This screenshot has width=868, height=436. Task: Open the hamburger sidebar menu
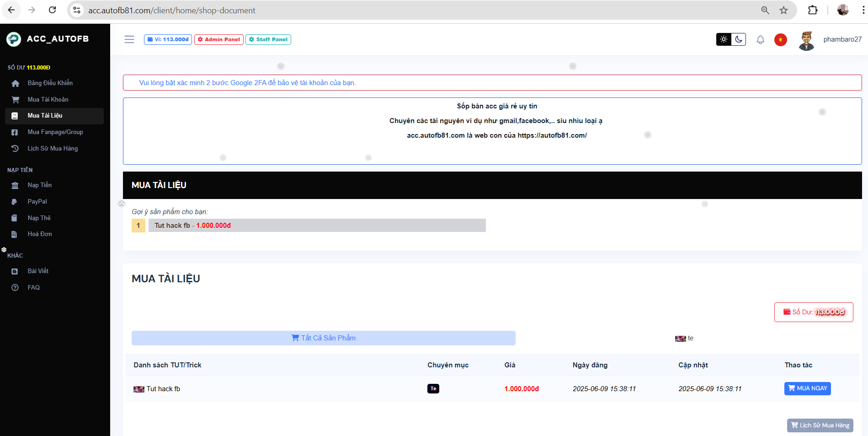[129, 39]
